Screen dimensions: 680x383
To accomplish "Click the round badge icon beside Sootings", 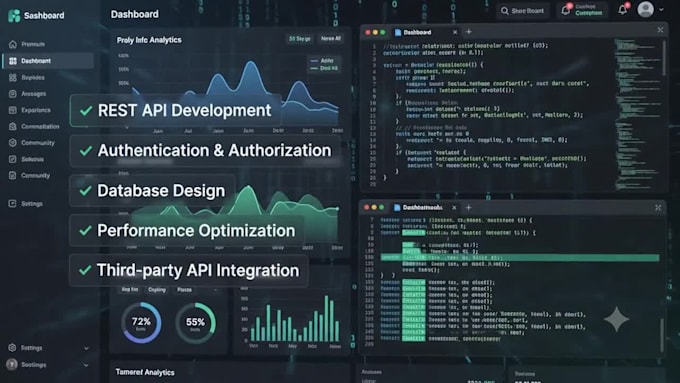I will [12, 364].
